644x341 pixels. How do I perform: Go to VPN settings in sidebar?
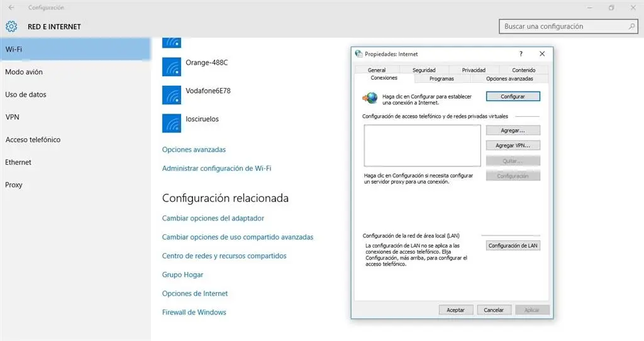coord(75,117)
